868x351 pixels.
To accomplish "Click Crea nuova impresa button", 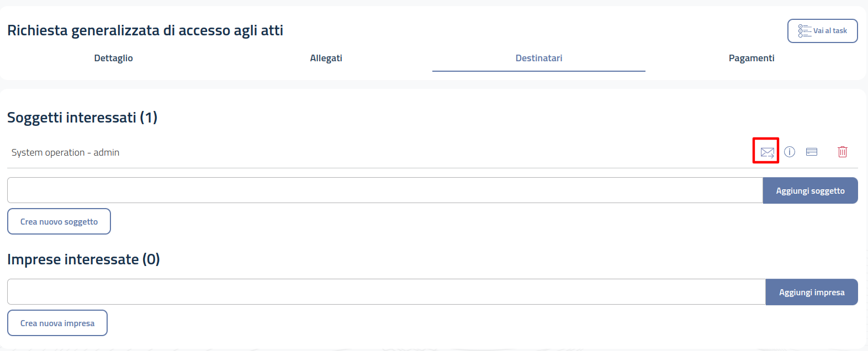I will click(x=57, y=323).
